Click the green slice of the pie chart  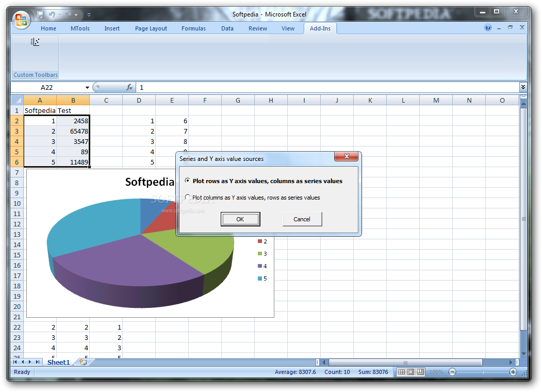point(197,249)
